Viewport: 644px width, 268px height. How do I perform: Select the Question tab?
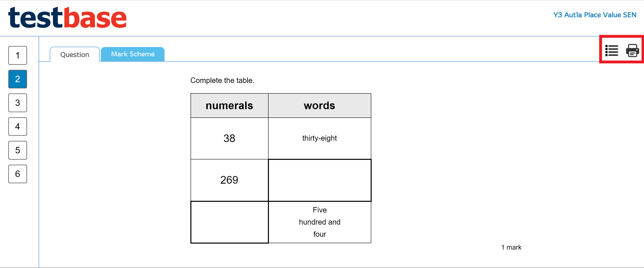click(74, 54)
